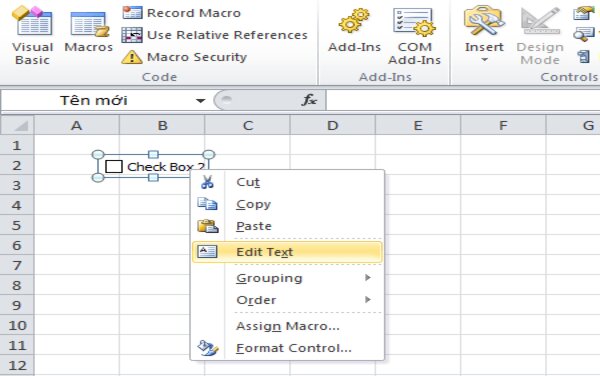600x376 pixels.
Task: Click the Macro Security warning icon
Action: point(132,57)
